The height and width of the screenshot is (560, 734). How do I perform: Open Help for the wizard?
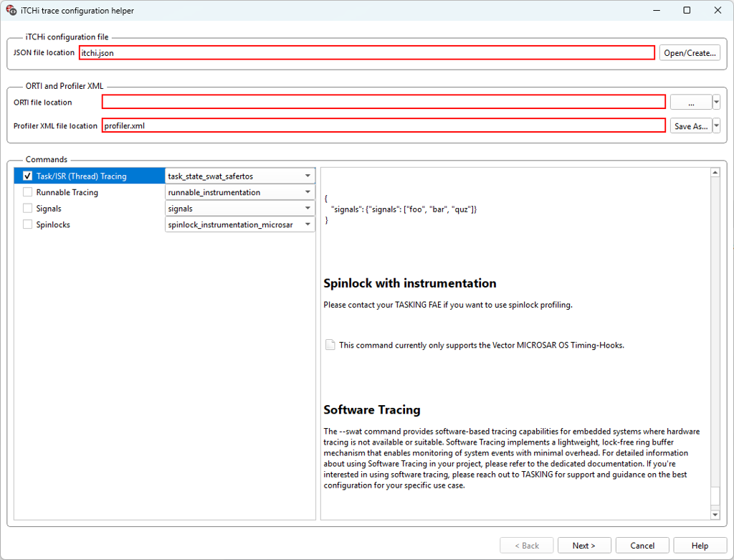(700, 546)
